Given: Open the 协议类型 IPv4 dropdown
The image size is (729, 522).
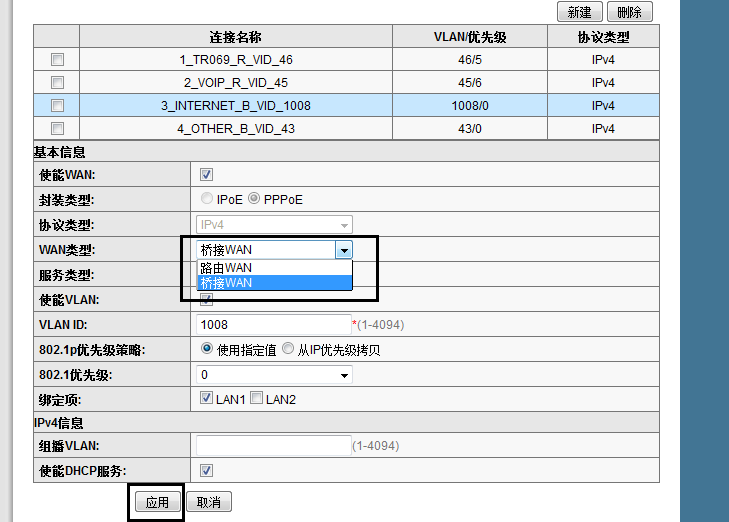Looking at the screenshot, I should click(275, 225).
